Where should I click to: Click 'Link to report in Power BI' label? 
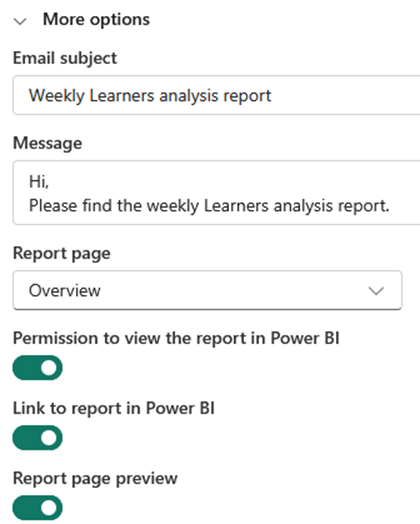pos(114,408)
